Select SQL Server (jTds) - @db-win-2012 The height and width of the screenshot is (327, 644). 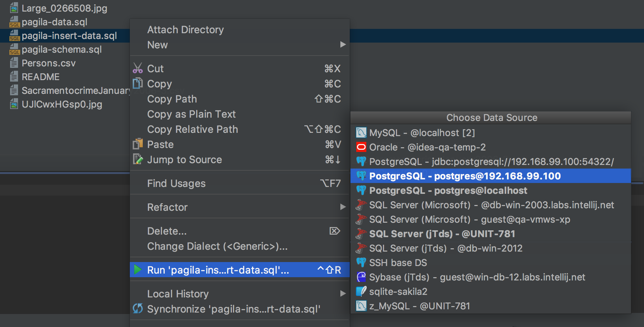[491, 248]
